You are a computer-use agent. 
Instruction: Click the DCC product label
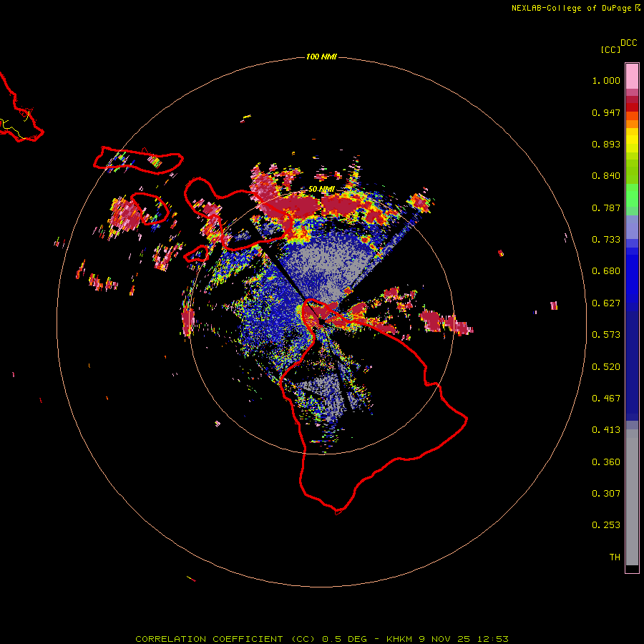[x=628, y=43]
